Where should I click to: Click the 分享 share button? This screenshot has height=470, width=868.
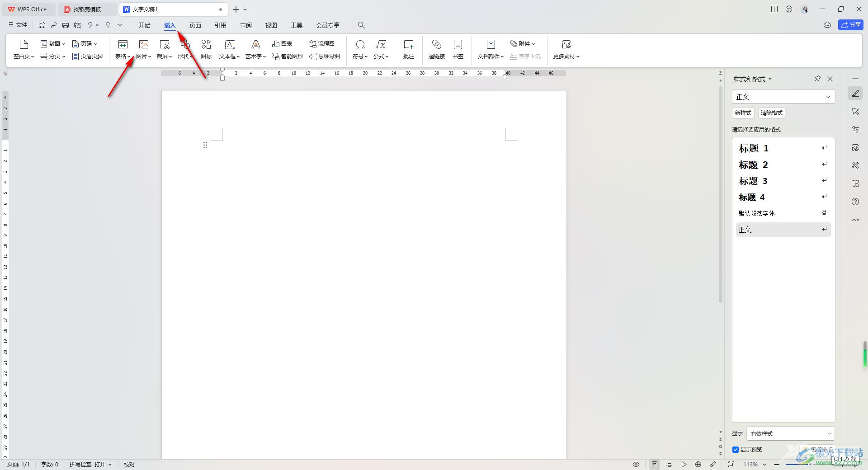(x=851, y=25)
